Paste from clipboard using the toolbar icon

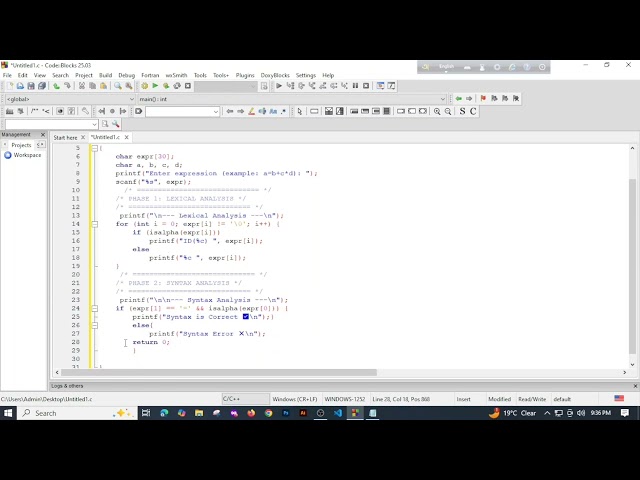point(103,86)
